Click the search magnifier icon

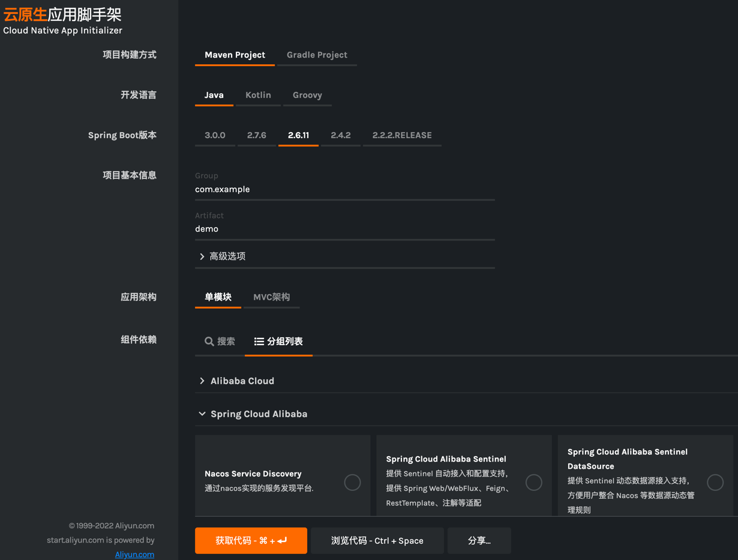pos(209,342)
